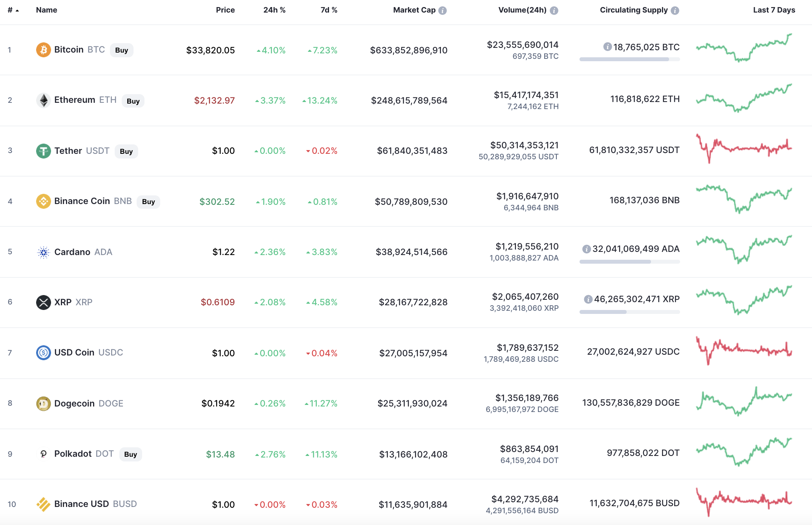This screenshot has width=812, height=525.
Task: Click Ethereum price $2,132.97
Action: [x=214, y=100]
